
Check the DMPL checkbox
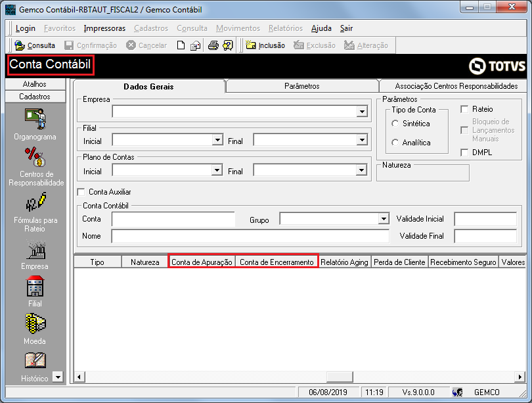coord(464,153)
